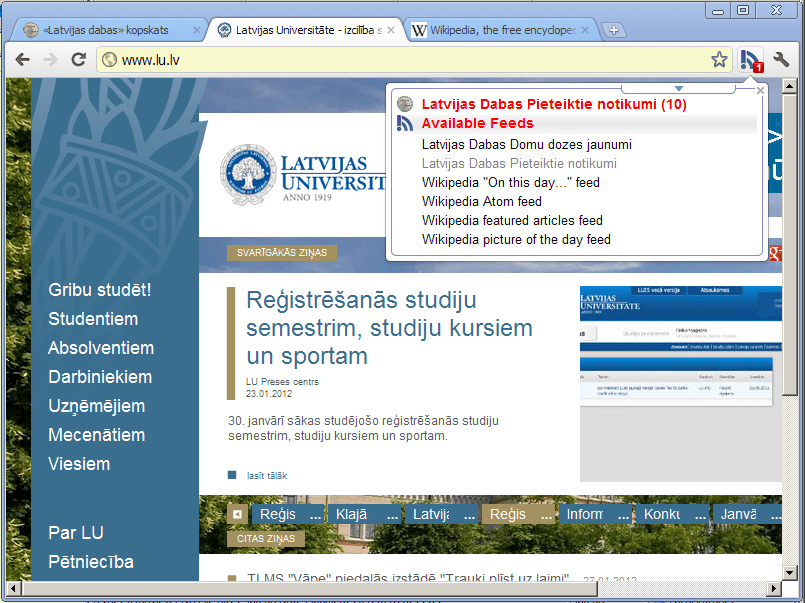805x603 pixels.
Task: Select the Wikipedia "On this day..." feed
Action: pyautogui.click(x=510, y=182)
